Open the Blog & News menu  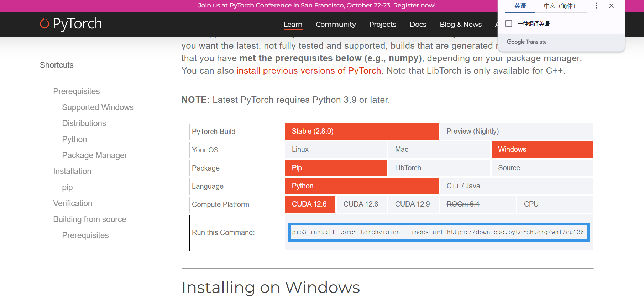coord(461,25)
